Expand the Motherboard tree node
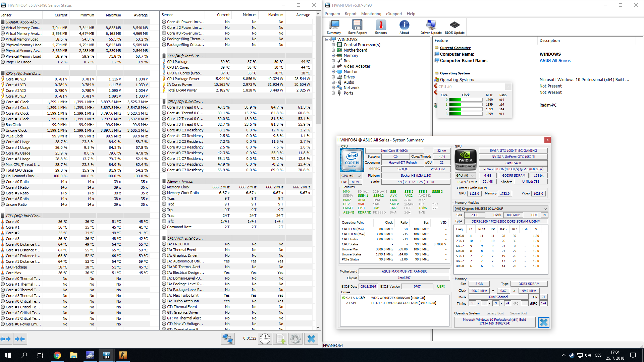Screen dimensions: 644x362 point(333,50)
